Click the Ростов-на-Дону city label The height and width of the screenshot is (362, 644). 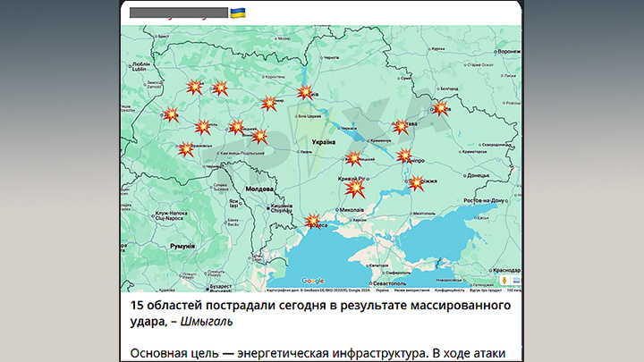pyautogui.click(x=483, y=201)
